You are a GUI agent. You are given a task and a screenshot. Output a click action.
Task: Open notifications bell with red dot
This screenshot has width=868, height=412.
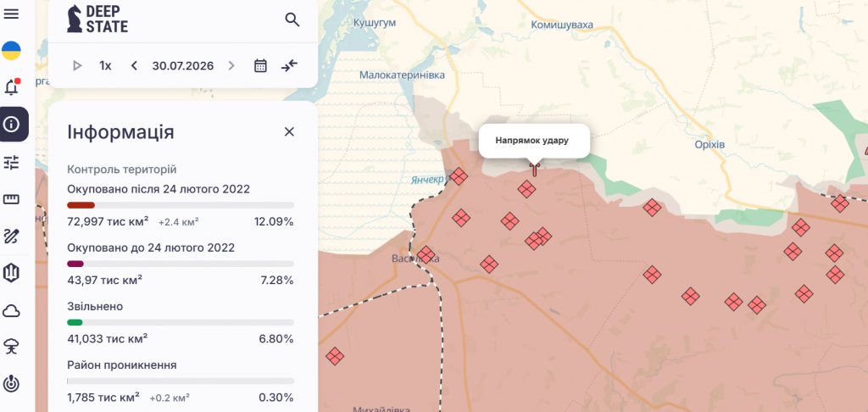[x=11, y=87]
